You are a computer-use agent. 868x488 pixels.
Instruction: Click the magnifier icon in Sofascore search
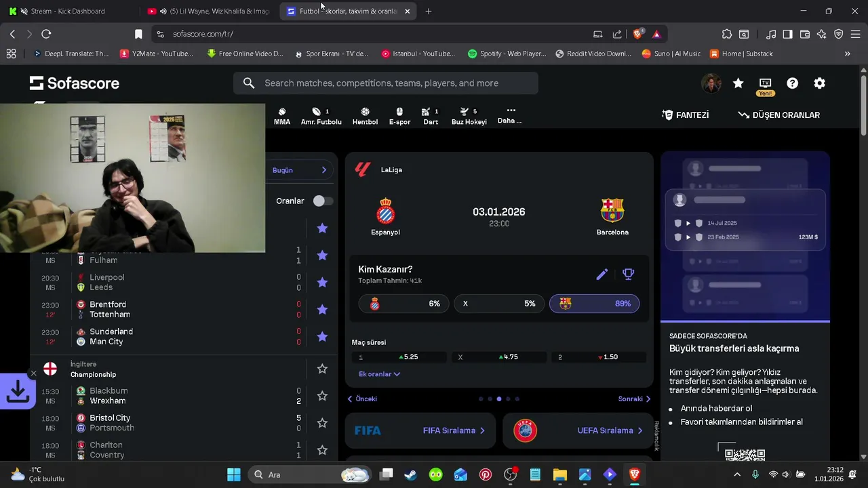249,83
